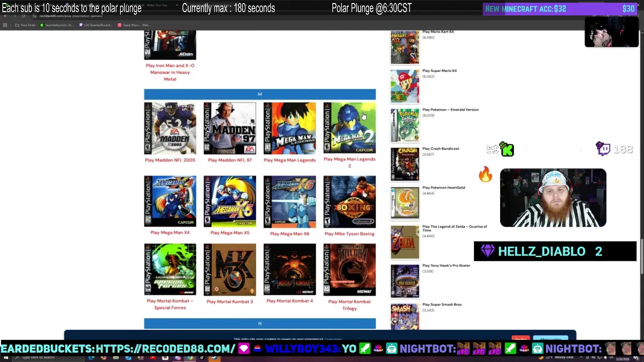Viewport: 644px width, 362px height.
Task: Open the Mega Man Legends 2 cover
Action: click(x=350, y=128)
